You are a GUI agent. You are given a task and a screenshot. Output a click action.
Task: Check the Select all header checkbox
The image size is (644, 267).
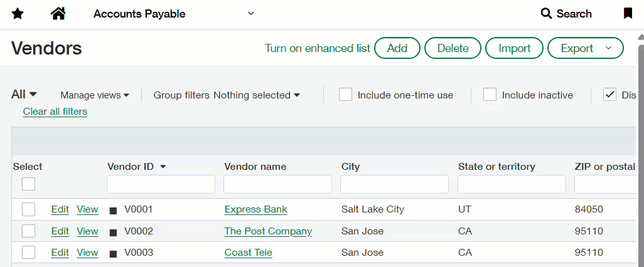point(29,184)
